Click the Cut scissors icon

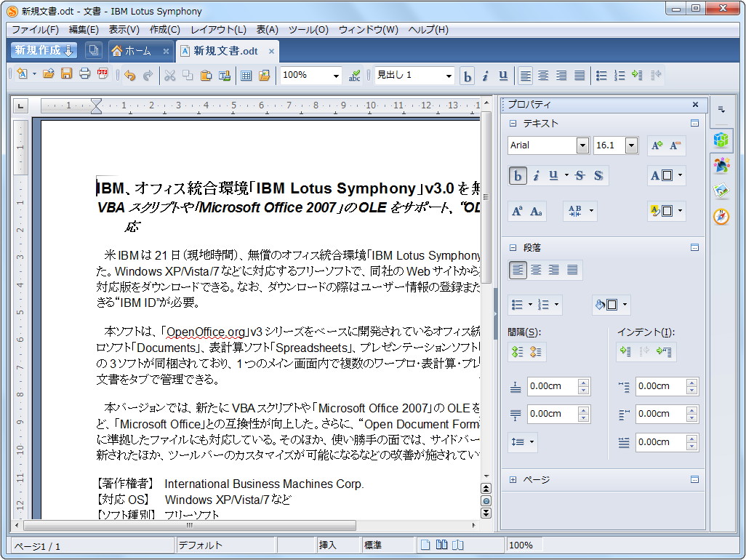(170, 75)
